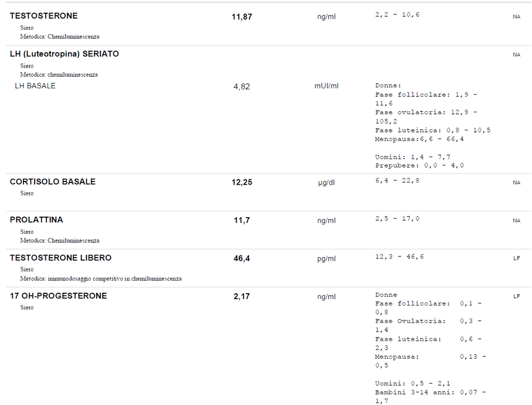Click the PROLATTINA test heading
Screen dimensions: 532x405
(x=36, y=220)
